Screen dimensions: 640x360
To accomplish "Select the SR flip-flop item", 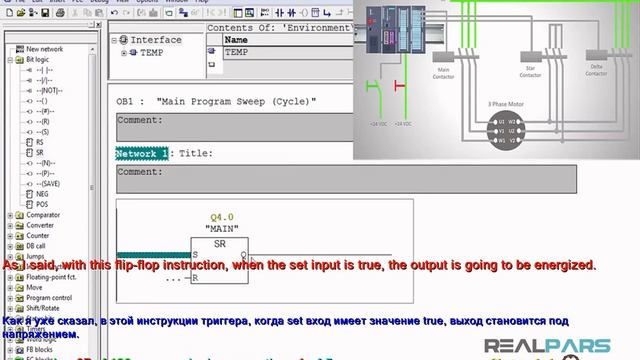I will point(40,153).
